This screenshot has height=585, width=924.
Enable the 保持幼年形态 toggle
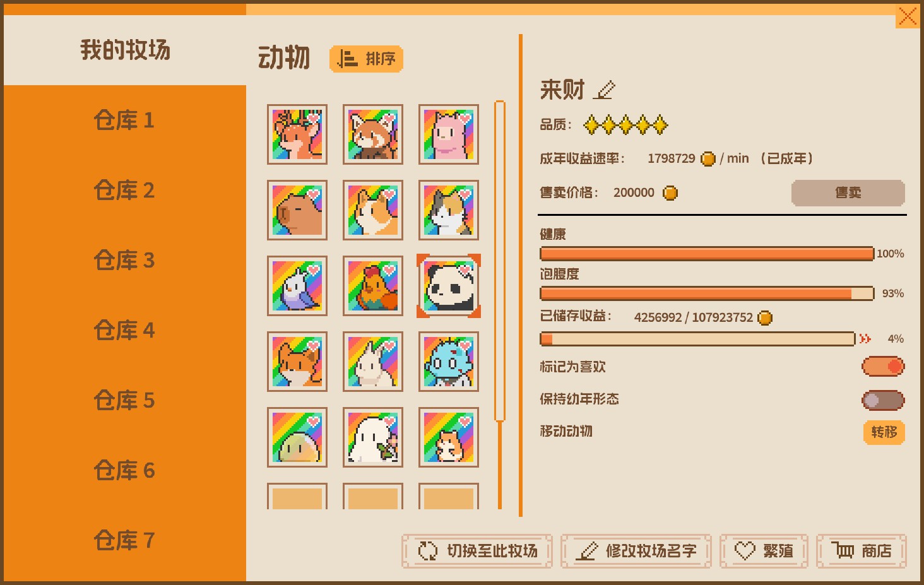883,400
